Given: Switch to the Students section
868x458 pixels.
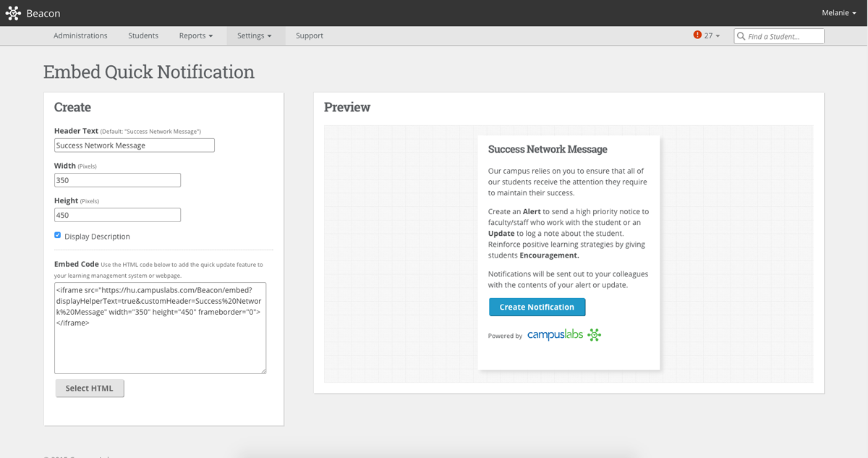Looking at the screenshot, I should coord(143,35).
